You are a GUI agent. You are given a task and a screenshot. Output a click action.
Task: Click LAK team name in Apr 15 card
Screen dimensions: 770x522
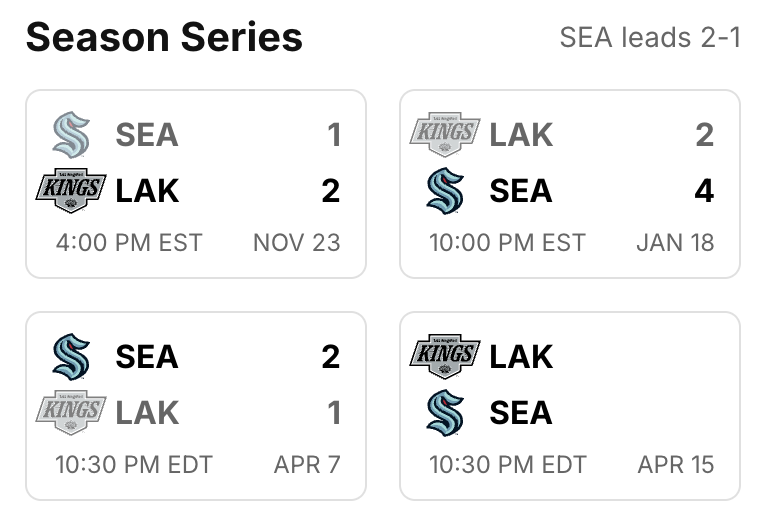[521, 357]
